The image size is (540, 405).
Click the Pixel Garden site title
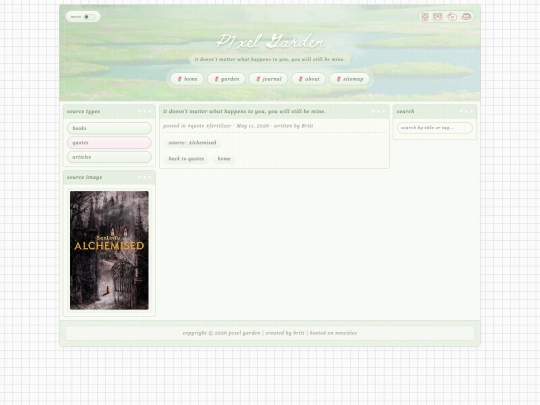tap(271, 42)
